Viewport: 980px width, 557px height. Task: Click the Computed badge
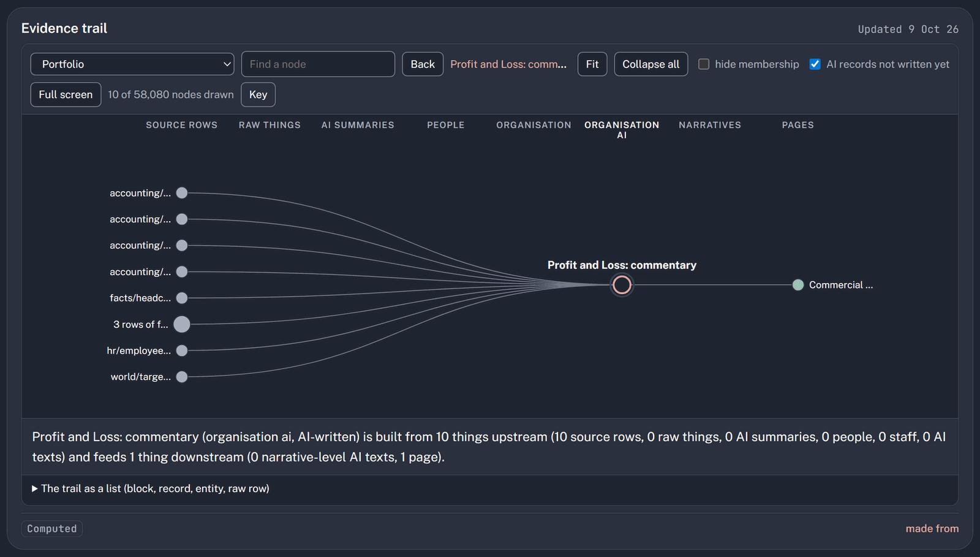click(52, 528)
